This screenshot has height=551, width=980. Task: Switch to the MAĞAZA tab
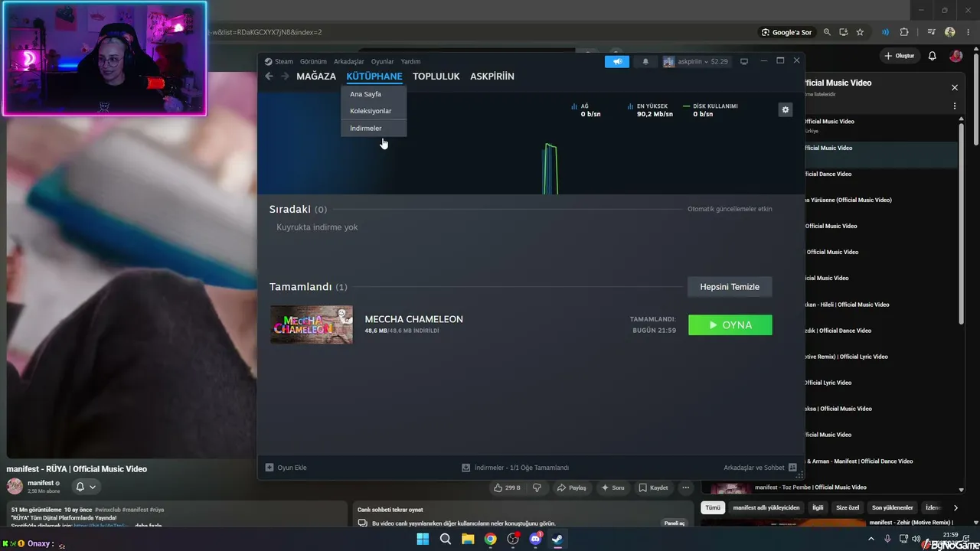click(316, 77)
